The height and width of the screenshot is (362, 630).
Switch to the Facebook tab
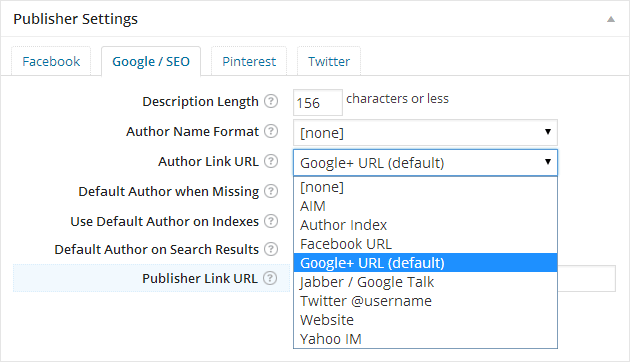[51, 61]
